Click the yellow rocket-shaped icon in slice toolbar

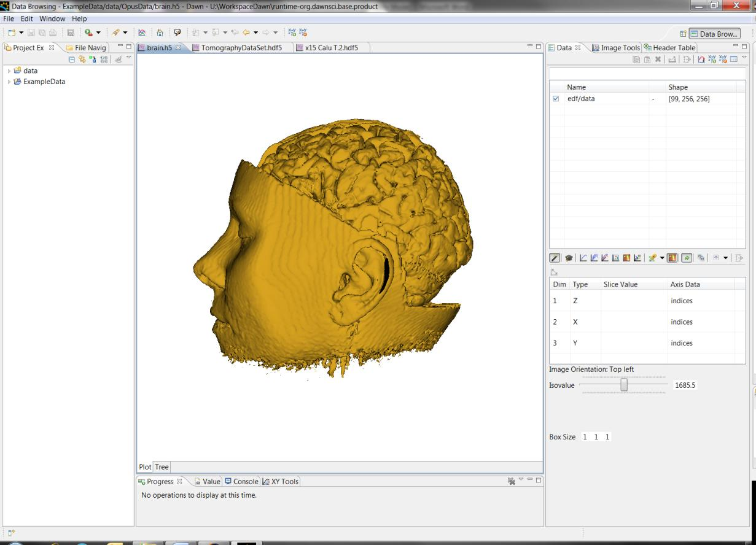click(652, 258)
